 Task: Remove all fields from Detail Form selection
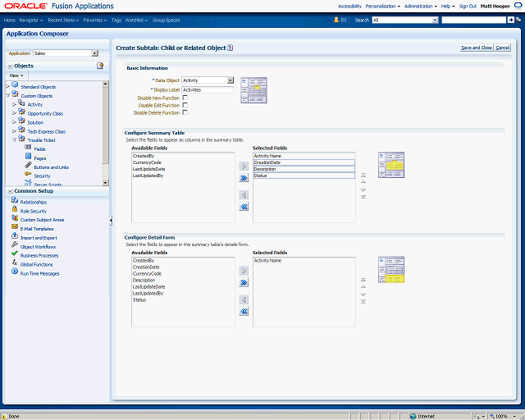[244, 311]
